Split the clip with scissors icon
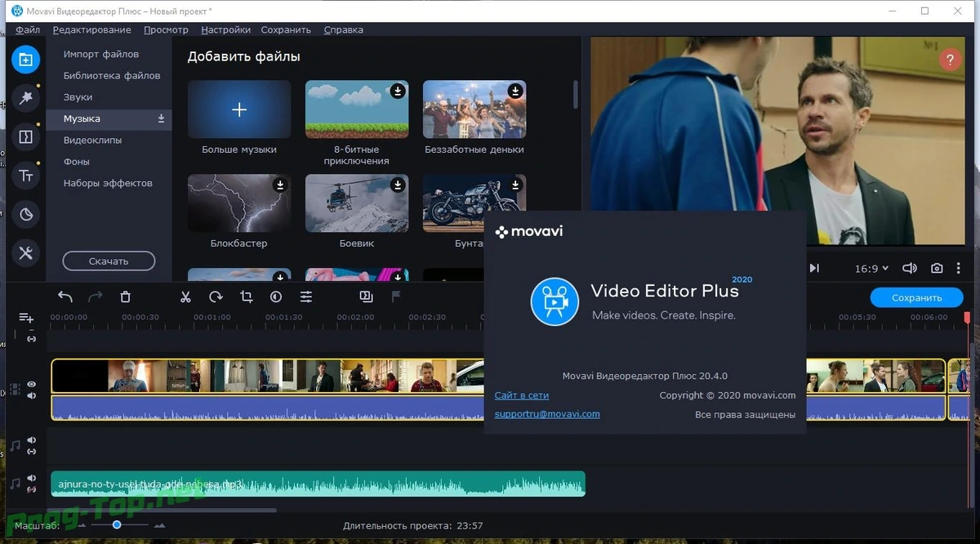980x544 pixels. click(185, 297)
